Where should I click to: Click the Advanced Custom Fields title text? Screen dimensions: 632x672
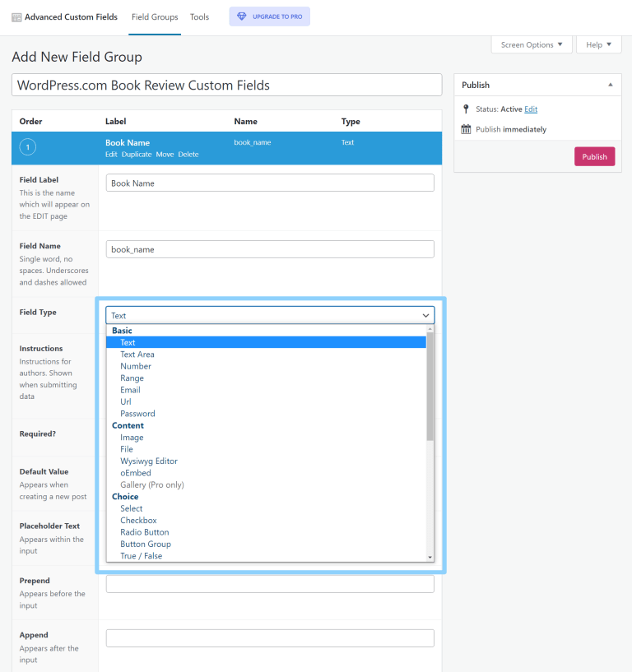click(x=71, y=17)
